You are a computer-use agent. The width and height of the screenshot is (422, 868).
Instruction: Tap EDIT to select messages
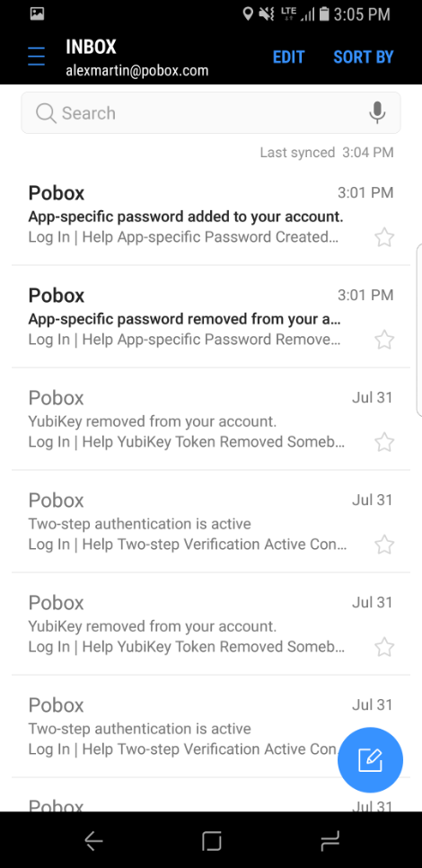pyautogui.click(x=289, y=57)
